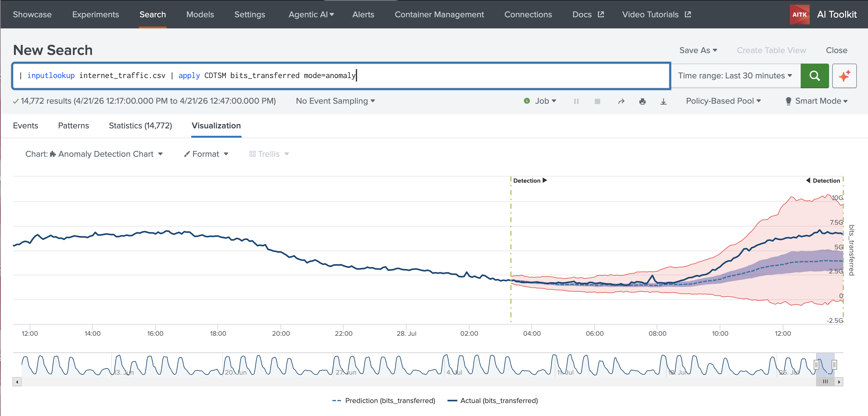Screen dimensions: 868x416
Task: Click the right handle of navigator range
Action: coord(834,364)
